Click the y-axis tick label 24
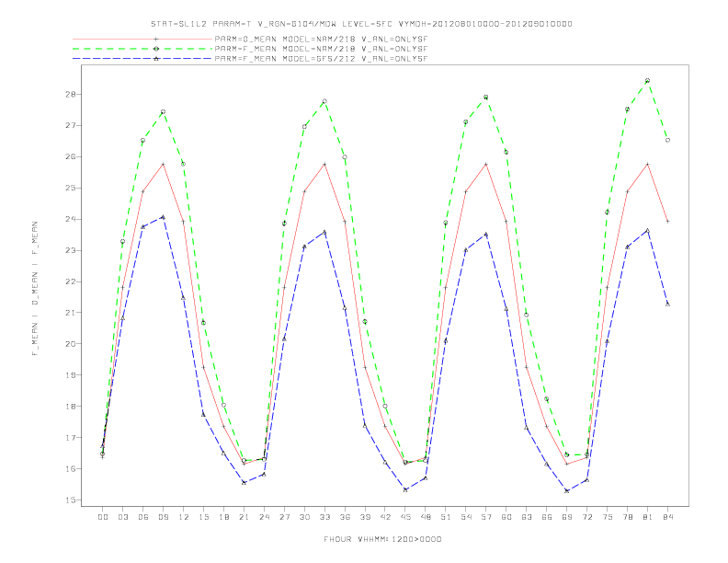 click(73, 219)
